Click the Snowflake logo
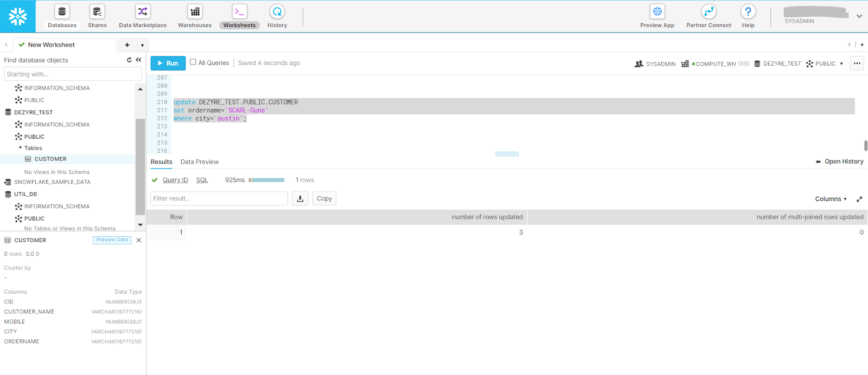Screen dimensions: 868x375 pos(18,16)
